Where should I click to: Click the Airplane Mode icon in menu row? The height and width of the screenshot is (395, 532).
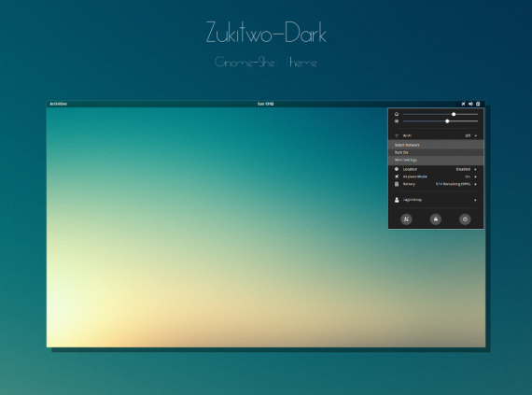tap(397, 176)
